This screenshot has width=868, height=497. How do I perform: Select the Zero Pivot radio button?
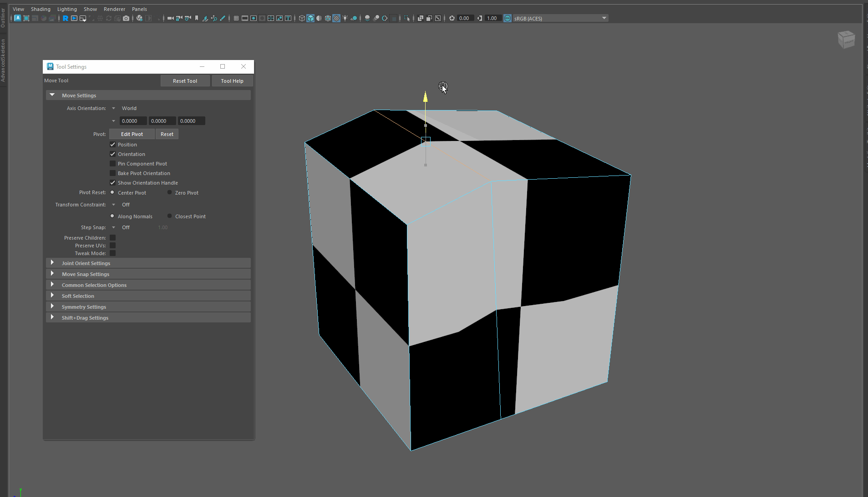click(x=170, y=193)
